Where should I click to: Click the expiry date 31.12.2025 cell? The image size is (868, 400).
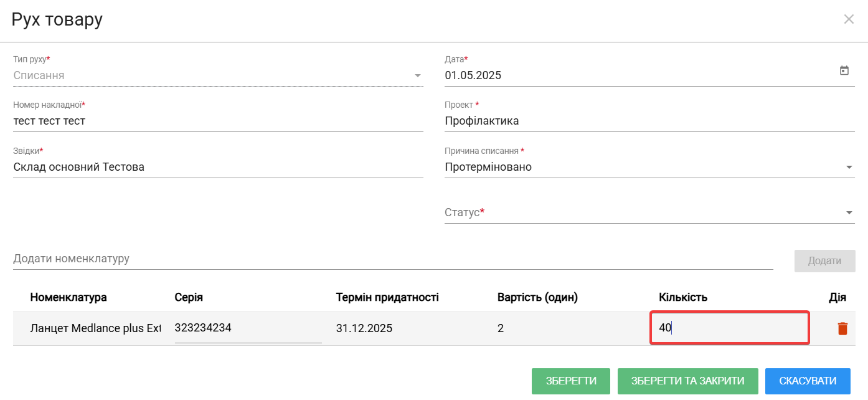pyautogui.click(x=364, y=328)
